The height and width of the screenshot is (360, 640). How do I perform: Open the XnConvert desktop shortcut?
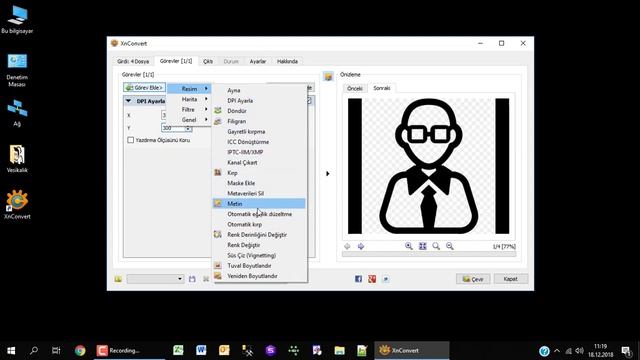pos(17,204)
